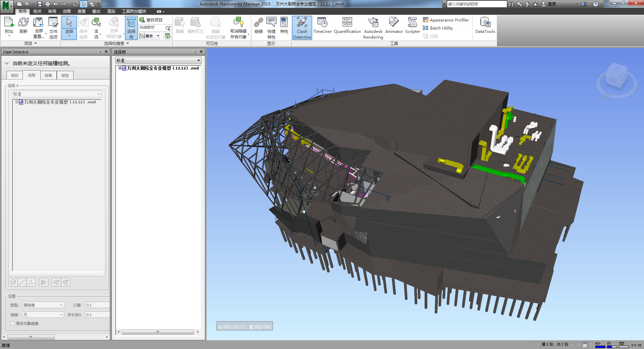Open the Animator tool

coord(394,26)
